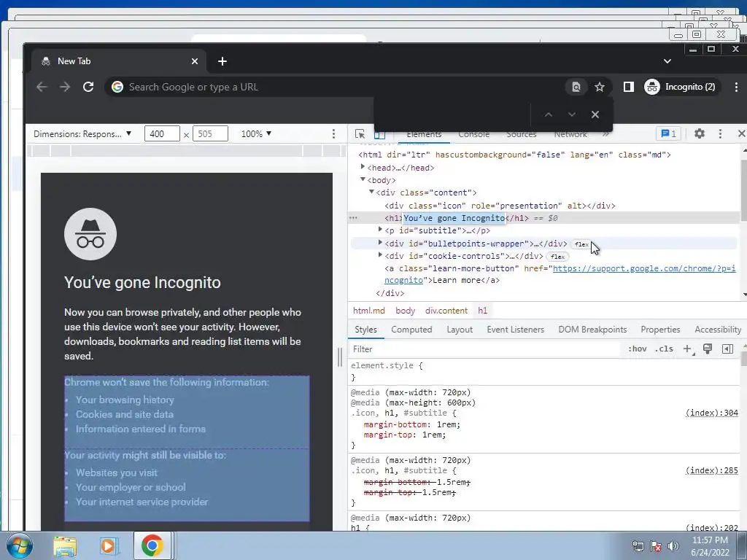Add a new style rule with plus icon
The width and height of the screenshot is (747, 560).
(687, 349)
